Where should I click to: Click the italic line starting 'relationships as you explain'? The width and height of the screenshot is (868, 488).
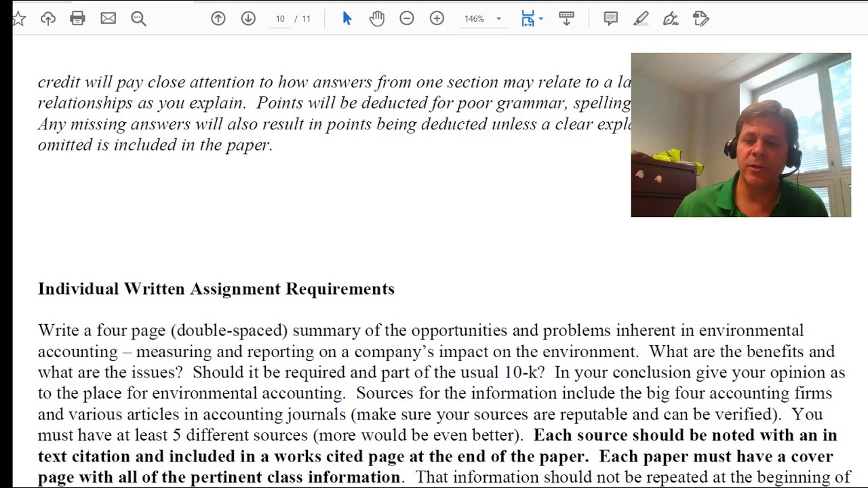click(334, 103)
